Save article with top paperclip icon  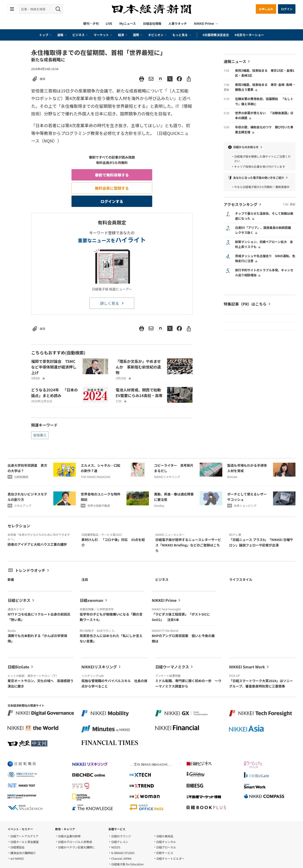[x=35, y=79]
